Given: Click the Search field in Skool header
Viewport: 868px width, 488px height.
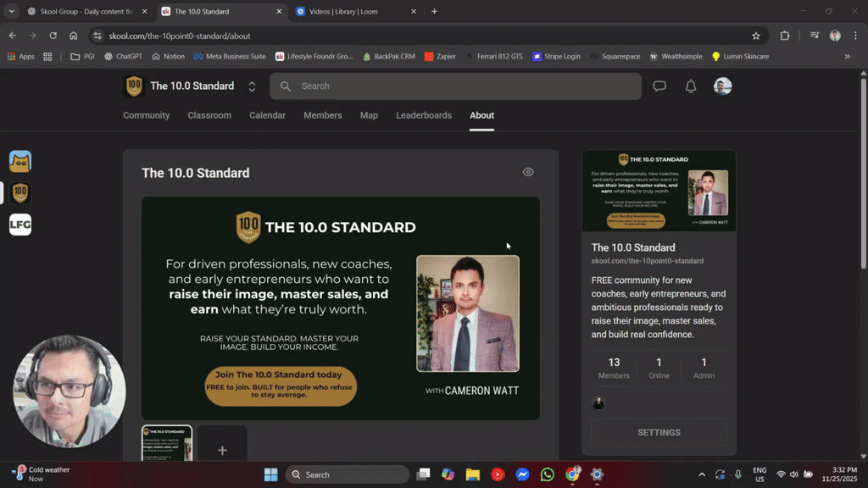Looking at the screenshot, I should (x=455, y=86).
